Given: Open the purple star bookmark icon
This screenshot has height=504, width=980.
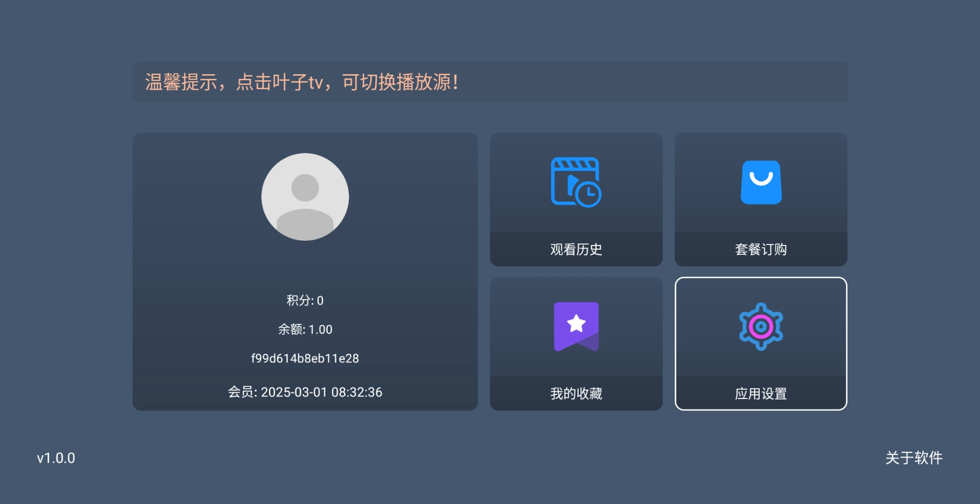Looking at the screenshot, I should pyautogui.click(x=576, y=326).
